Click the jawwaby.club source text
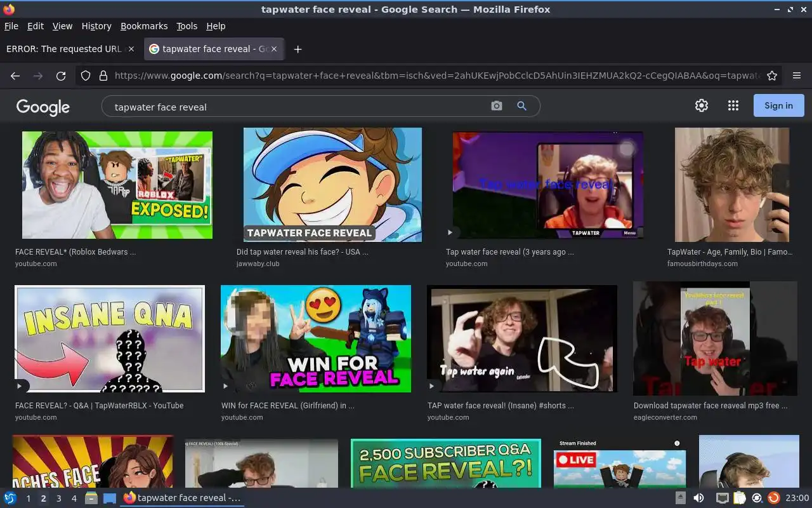 pyautogui.click(x=258, y=264)
